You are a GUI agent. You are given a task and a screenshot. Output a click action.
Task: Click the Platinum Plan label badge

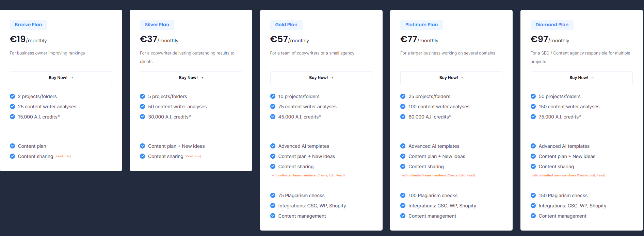[x=421, y=25]
